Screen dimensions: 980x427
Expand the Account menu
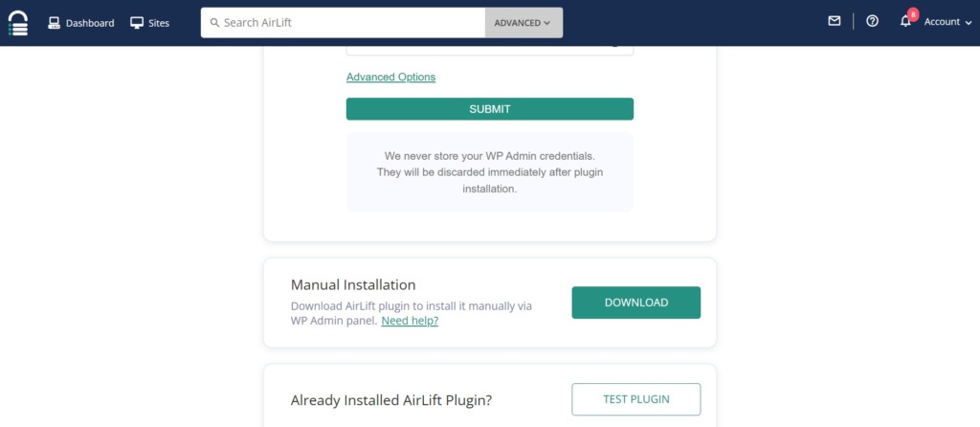[x=948, y=22]
